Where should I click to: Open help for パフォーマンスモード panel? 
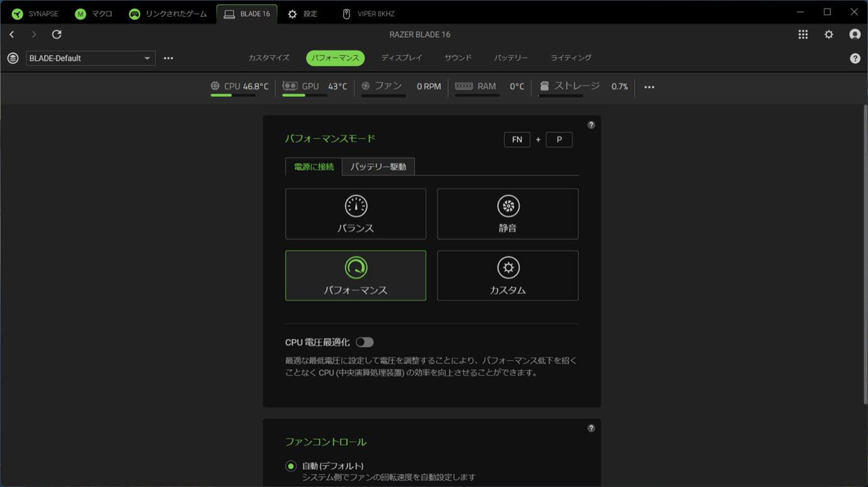591,125
